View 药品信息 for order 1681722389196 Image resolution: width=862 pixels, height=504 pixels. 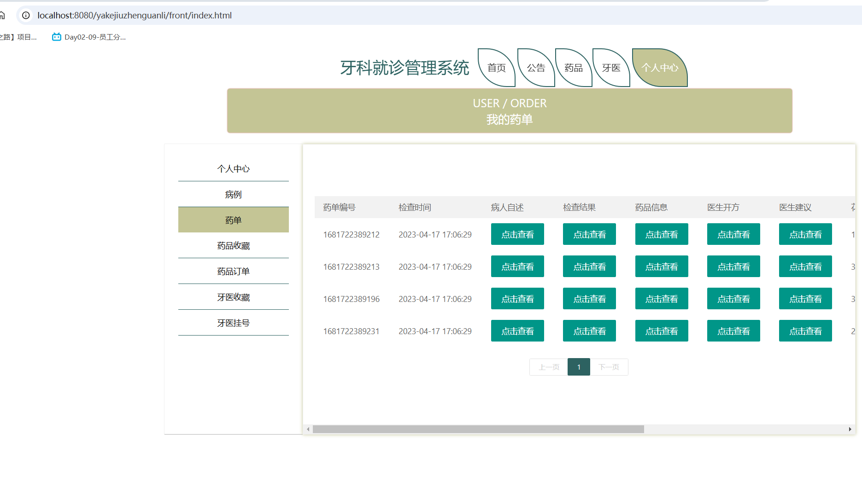tap(662, 299)
